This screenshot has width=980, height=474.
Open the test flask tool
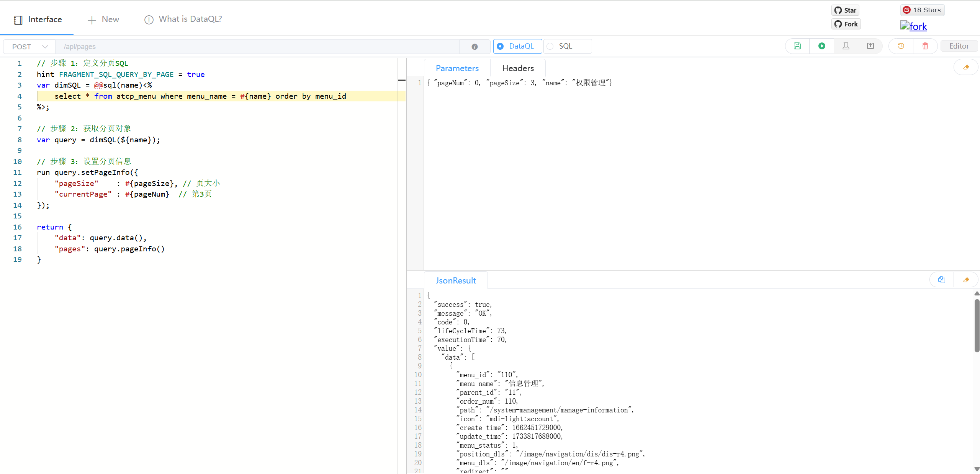[x=846, y=46]
